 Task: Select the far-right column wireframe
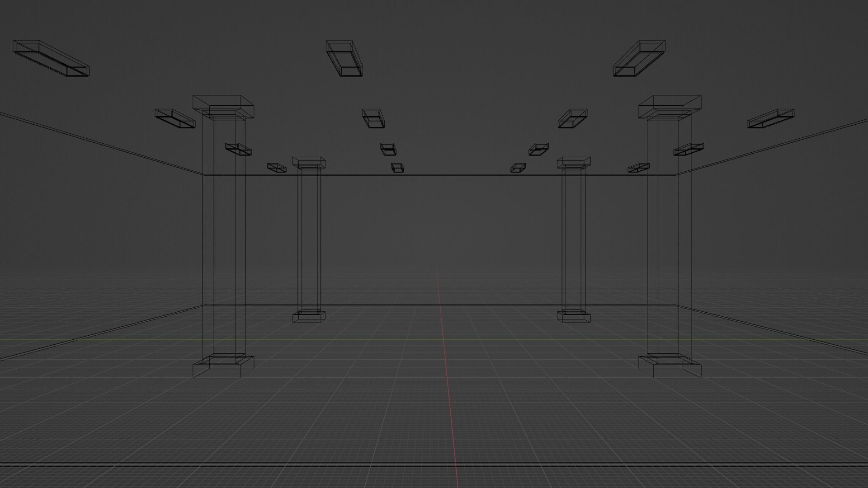(x=574, y=239)
